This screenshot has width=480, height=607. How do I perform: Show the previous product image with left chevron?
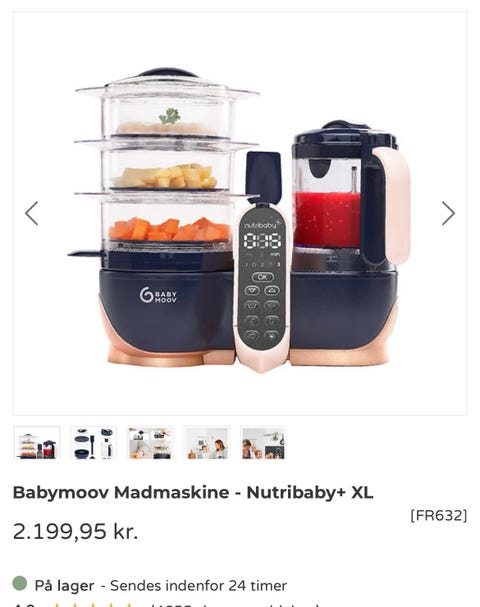pos(32,213)
